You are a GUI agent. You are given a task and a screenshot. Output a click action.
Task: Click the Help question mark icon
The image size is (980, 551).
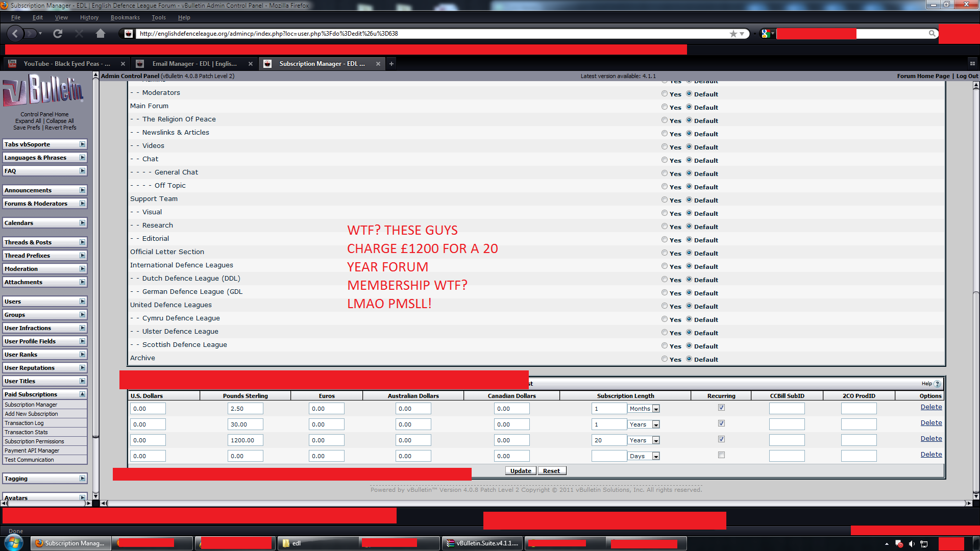pos(937,384)
